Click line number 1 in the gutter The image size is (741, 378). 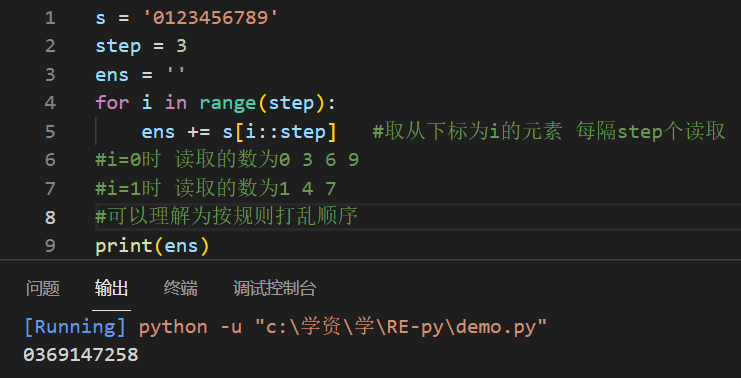50,18
